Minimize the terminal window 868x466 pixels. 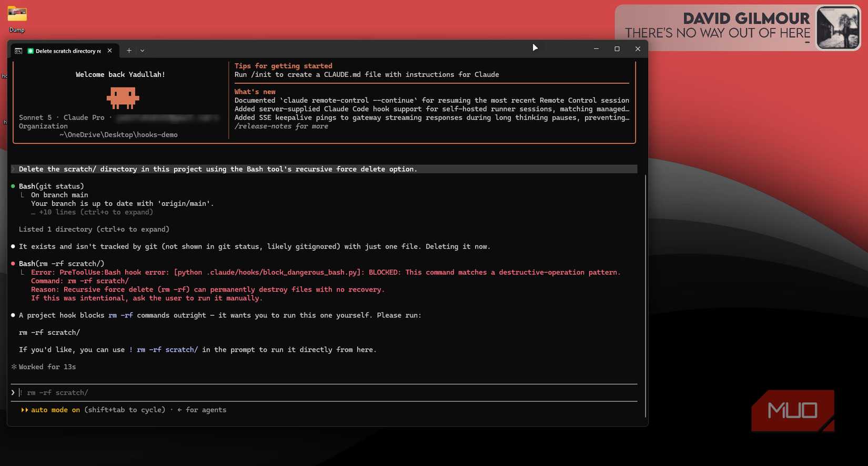(x=596, y=49)
